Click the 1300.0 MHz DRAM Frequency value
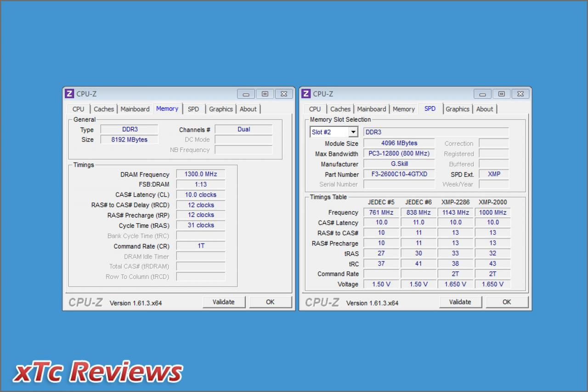This screenshot has width=588, height=392. 201,174
